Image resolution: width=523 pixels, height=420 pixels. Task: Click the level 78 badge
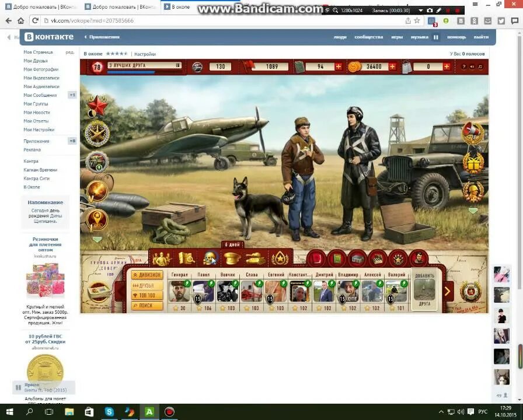coord(97,67)
